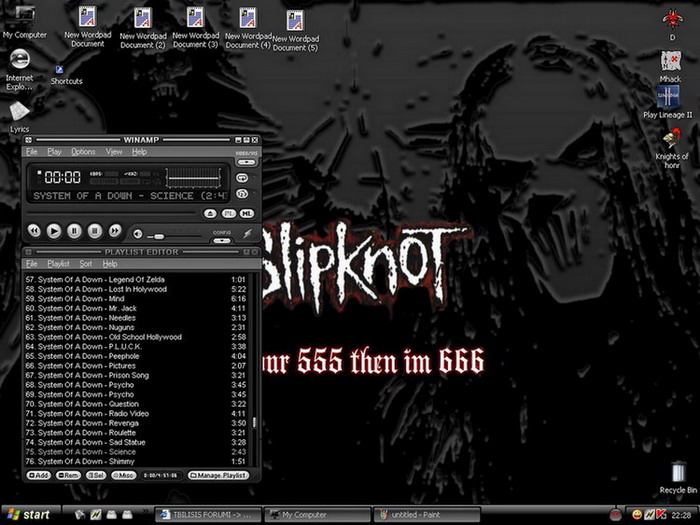Image resolution: width=700 pixels, height=525 pixels.
Task: Select the Shortcuts desktop icon
Action: pos(66,76)
